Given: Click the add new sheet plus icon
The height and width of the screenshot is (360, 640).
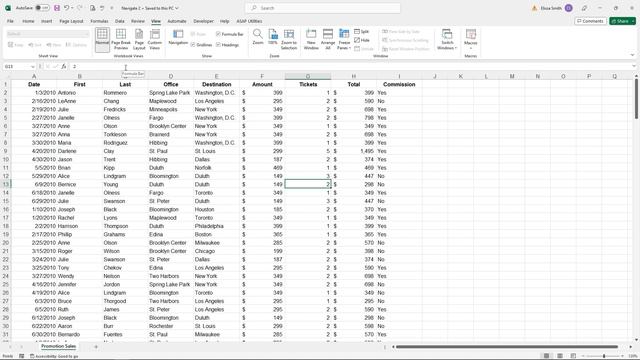Looking at the screenshot, I should (x=96, y=347).
